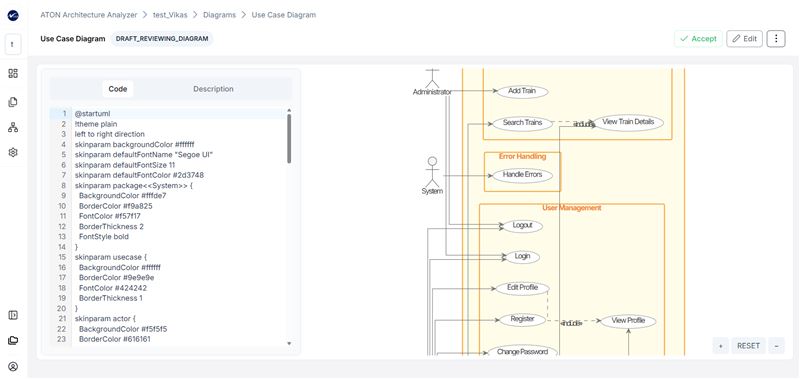Click code line 'skinparam defaultFontColor #2d3748'
Viewport: 800px width, 379px height.
tap(139, 175)
